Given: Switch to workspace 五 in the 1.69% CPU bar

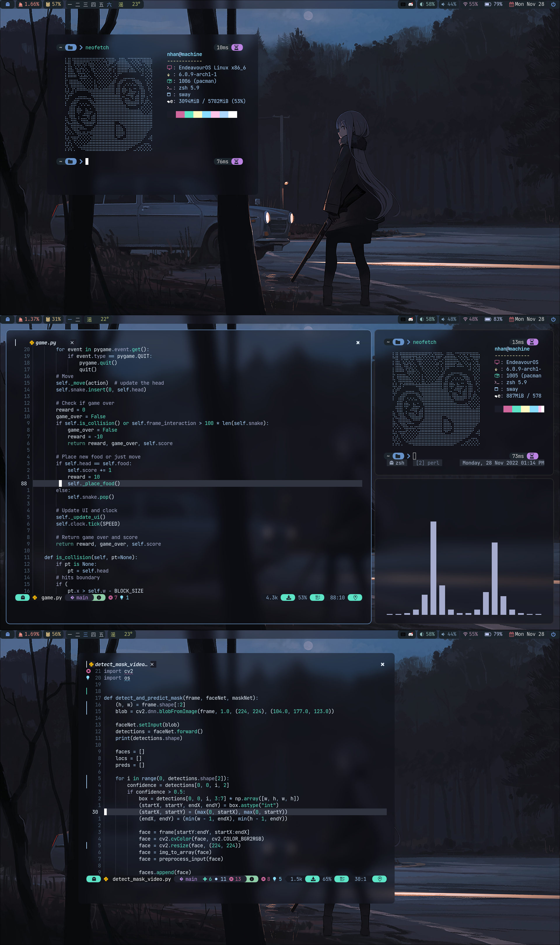Looking at the screenshot, I should coord(101,634).
